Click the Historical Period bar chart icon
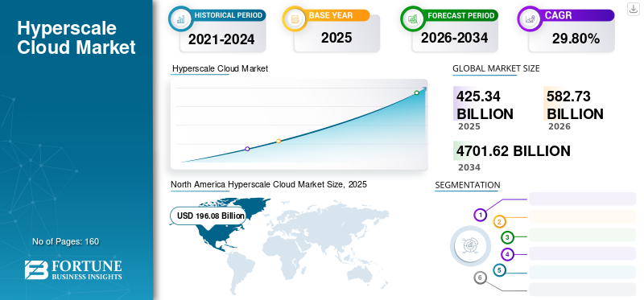 pos(180,18)
